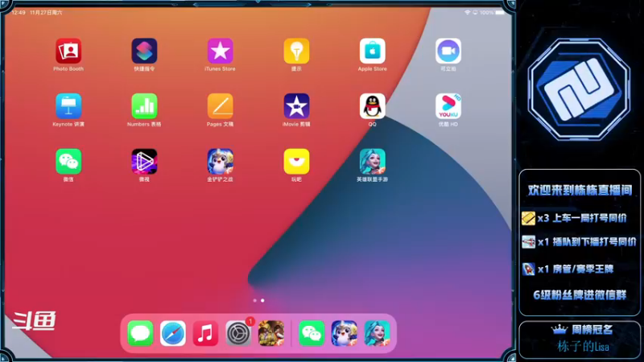Open the 提示 Tips app
The width and height of the screenshot is (644, 362).
point(296,51)
